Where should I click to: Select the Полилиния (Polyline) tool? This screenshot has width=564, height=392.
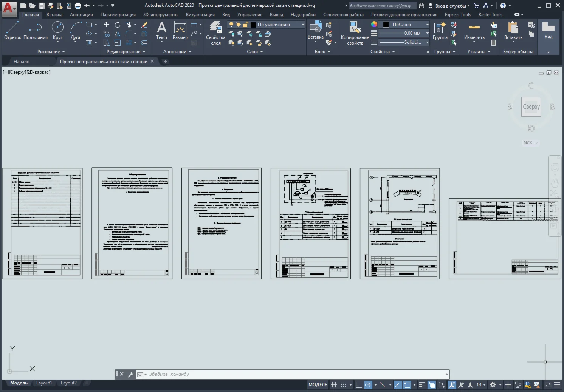click(36, 30)
